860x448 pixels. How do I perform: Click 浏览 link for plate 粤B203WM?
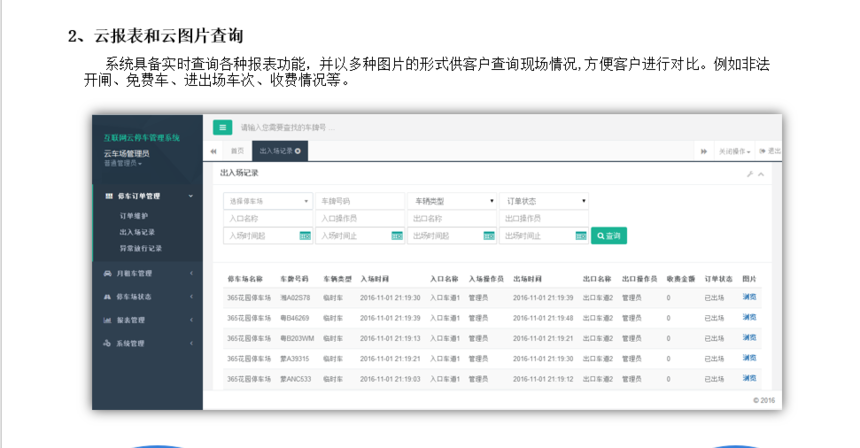pos(749,338)
